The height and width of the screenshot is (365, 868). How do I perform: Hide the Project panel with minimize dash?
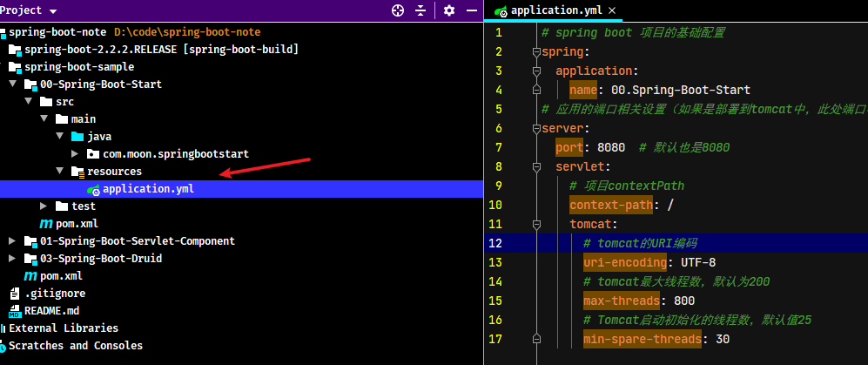pos(472,10)
